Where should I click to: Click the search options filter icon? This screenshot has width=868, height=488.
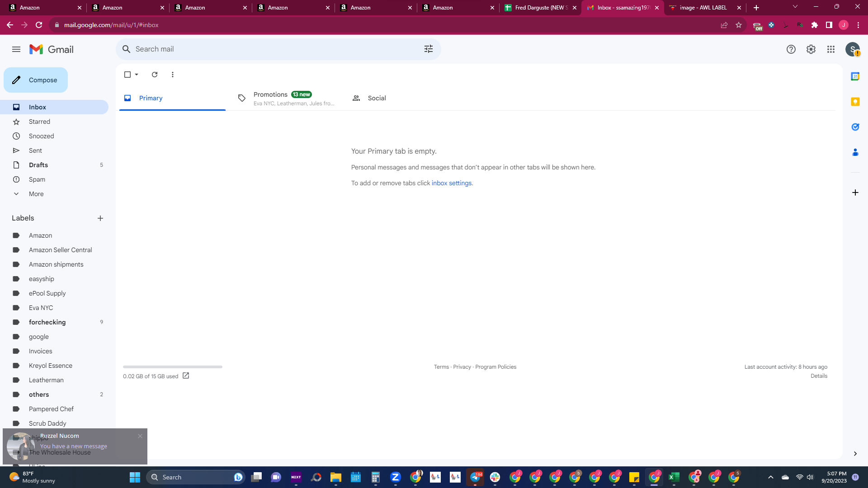tap(429, 49)
